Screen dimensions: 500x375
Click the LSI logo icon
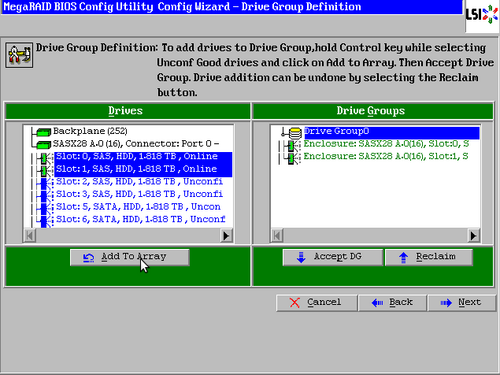click(482, 16)
